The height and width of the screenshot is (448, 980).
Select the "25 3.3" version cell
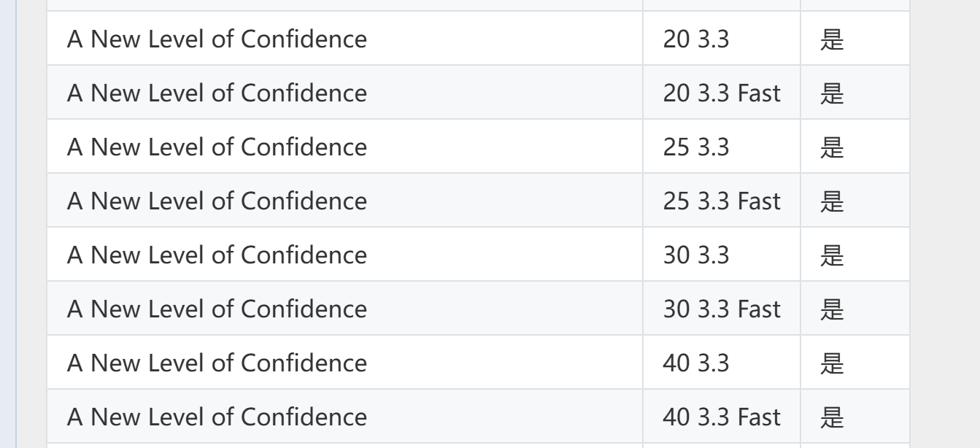(x=722, y=147)
